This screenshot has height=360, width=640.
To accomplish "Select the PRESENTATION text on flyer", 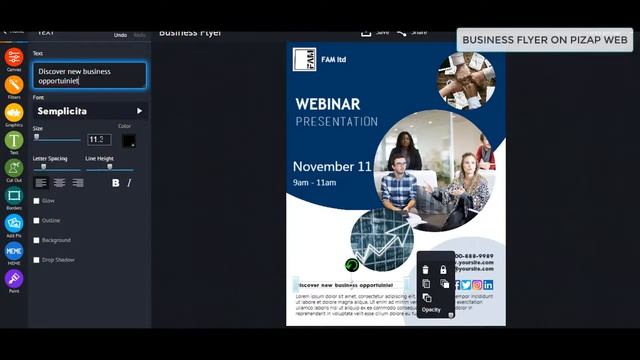I will click(337, 122).
